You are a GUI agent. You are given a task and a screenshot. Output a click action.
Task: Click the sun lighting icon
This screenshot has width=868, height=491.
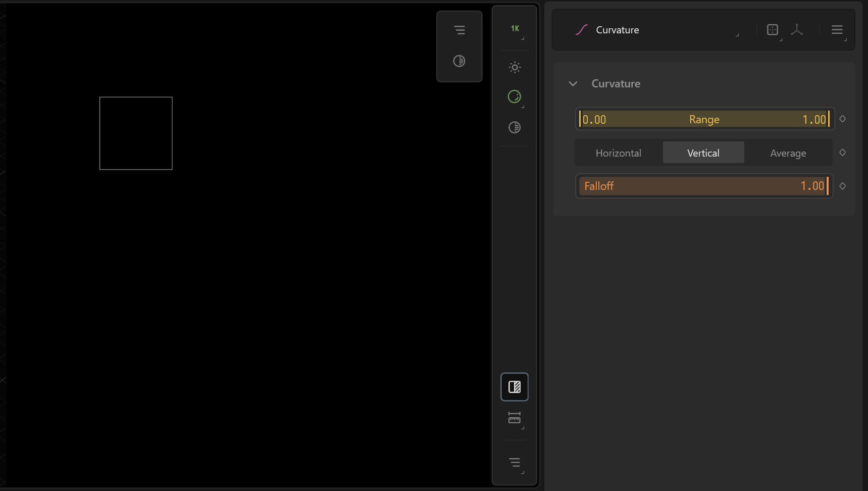(x=515, y=67)
